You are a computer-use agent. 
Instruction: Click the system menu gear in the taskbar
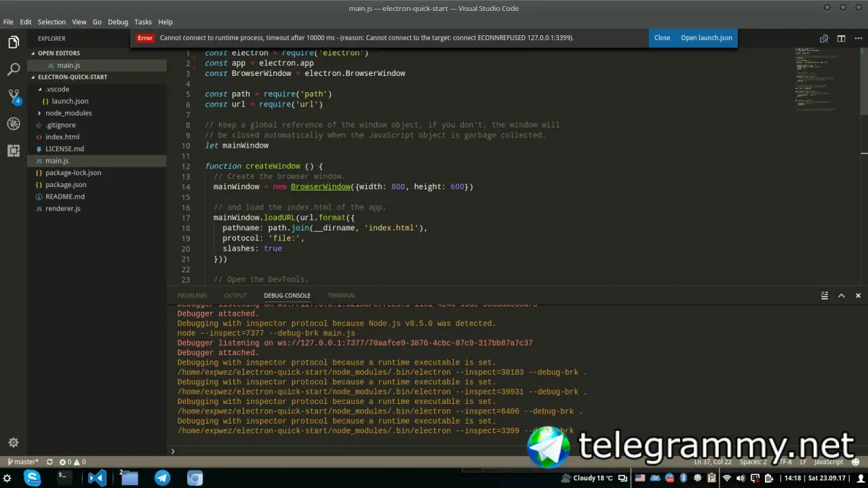point(7,478)
